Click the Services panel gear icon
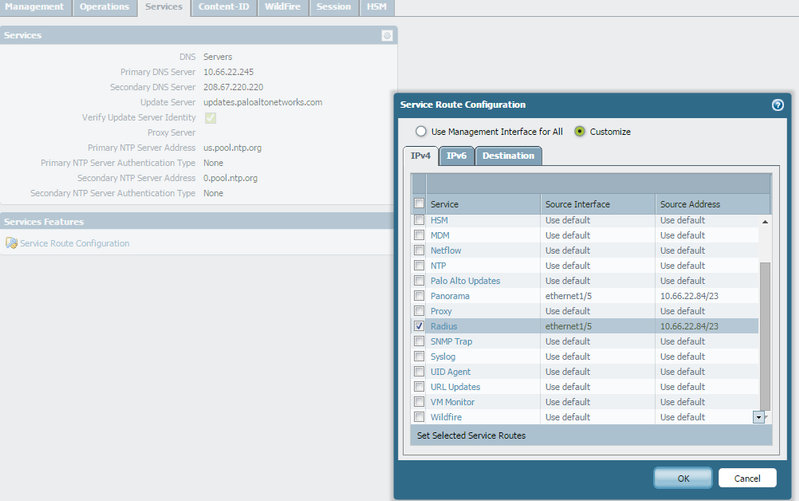 coord(387,35)
